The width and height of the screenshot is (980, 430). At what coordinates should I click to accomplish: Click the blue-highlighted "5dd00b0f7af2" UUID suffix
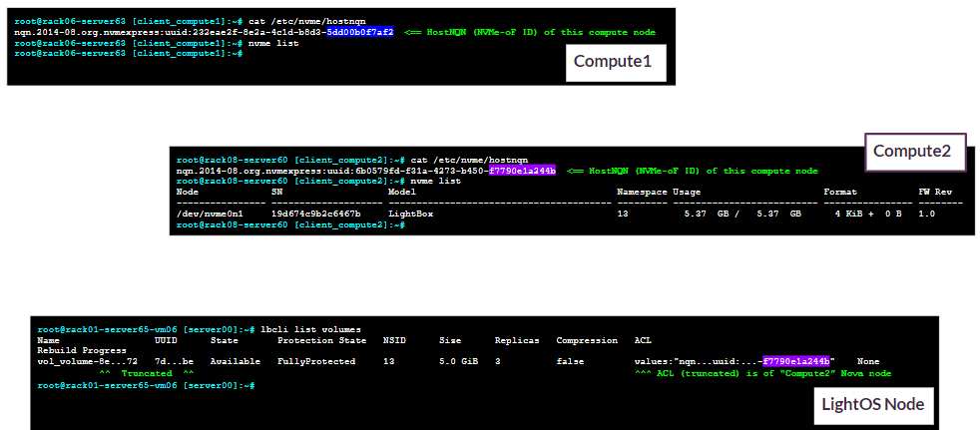coord(360,32)
